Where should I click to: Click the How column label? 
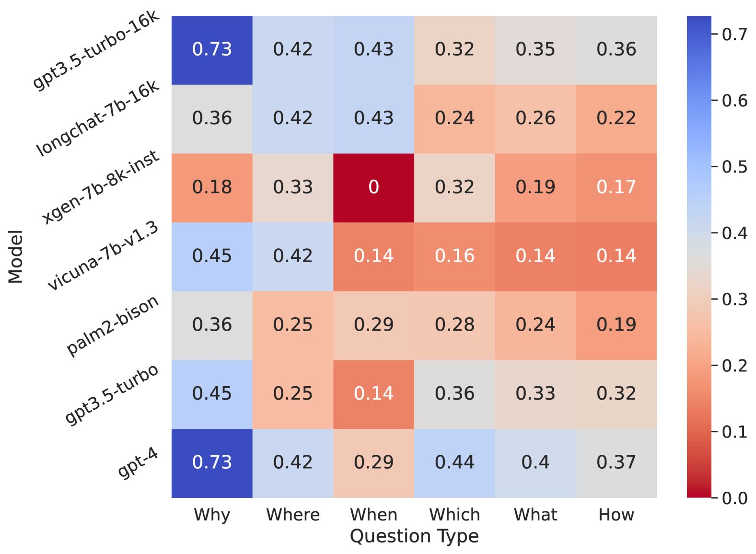click(x=616, y=515)
